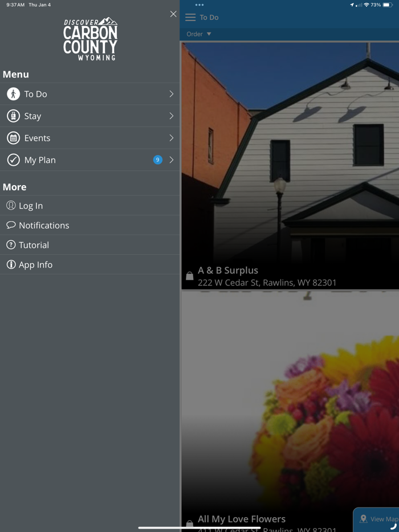399x532 pixels.
Task: Close the side menu with the X
Action: [x=173, y=14]
